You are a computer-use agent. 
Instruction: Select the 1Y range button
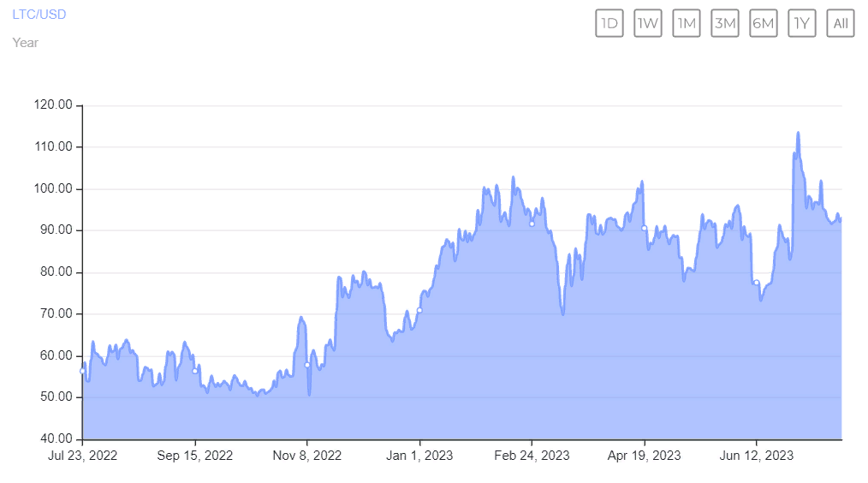point(802,23)
